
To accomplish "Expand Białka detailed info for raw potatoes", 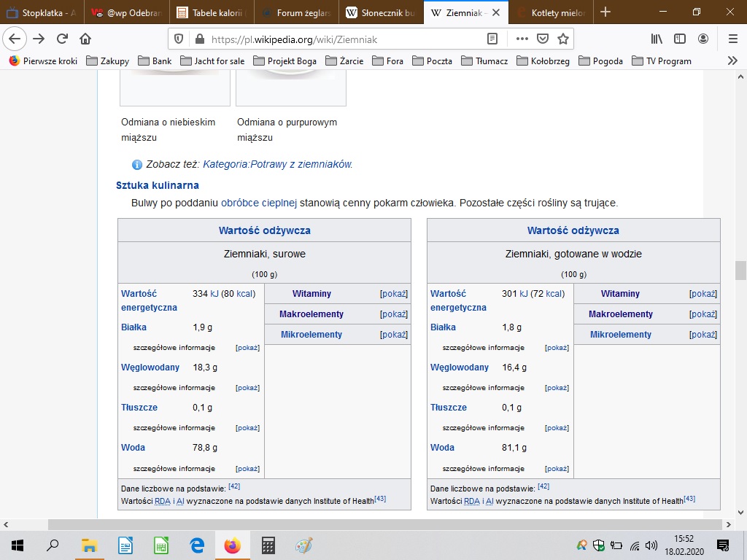I will click(247, 348).
